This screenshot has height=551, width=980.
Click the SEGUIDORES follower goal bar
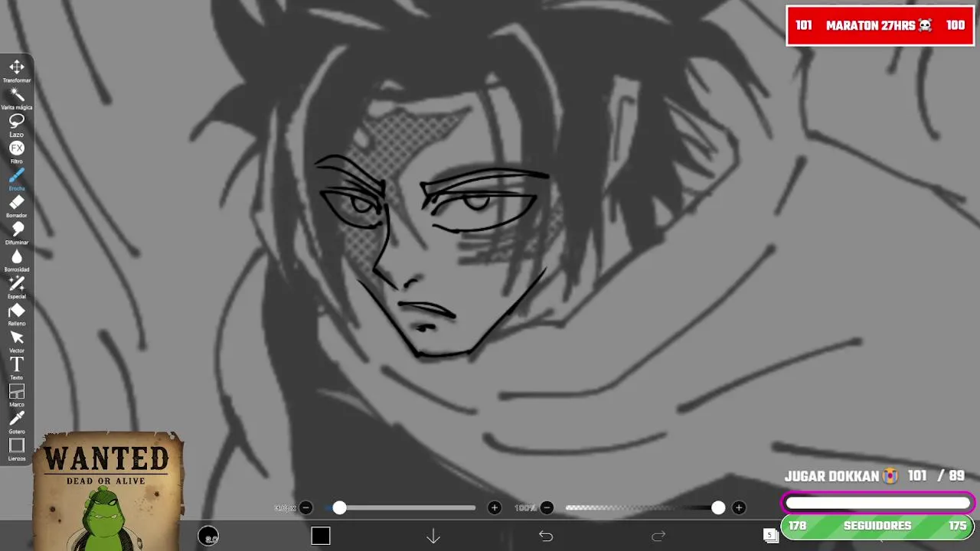tap(877, 527)
